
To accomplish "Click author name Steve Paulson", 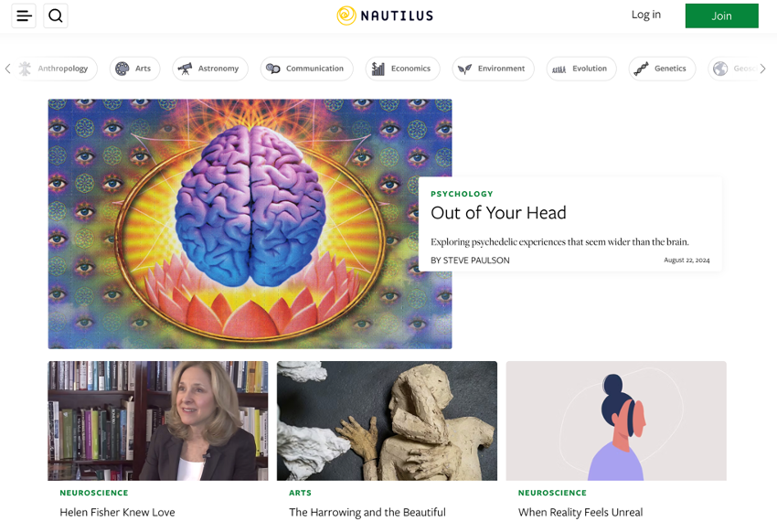I will coord(476,260).
